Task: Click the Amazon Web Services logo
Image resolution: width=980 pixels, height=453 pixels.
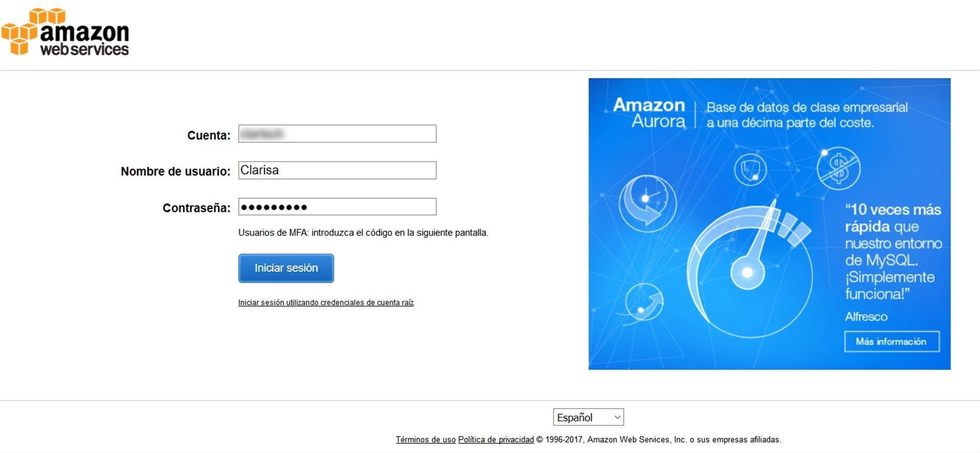Action: [65, 32]
